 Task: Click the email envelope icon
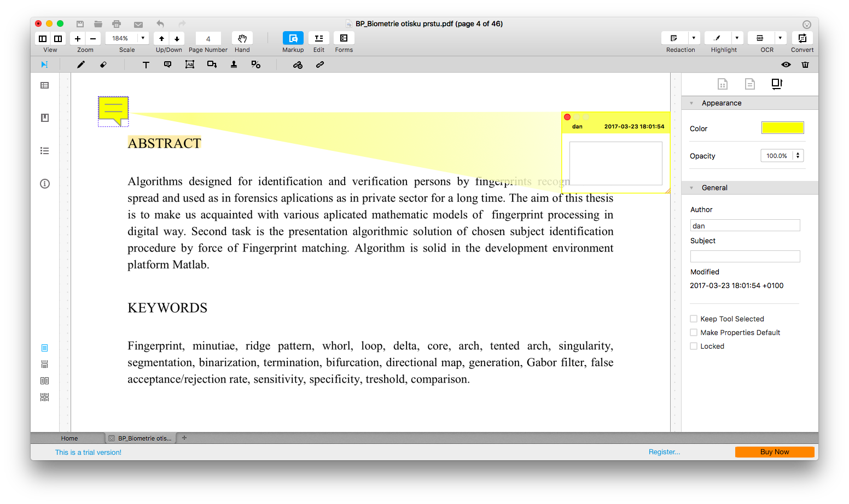[x=138, y=25]
